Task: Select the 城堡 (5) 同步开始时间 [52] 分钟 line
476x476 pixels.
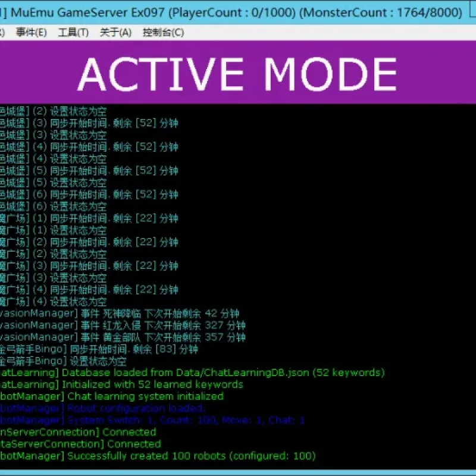Action: pyautogui.click(x=89, y=171)
